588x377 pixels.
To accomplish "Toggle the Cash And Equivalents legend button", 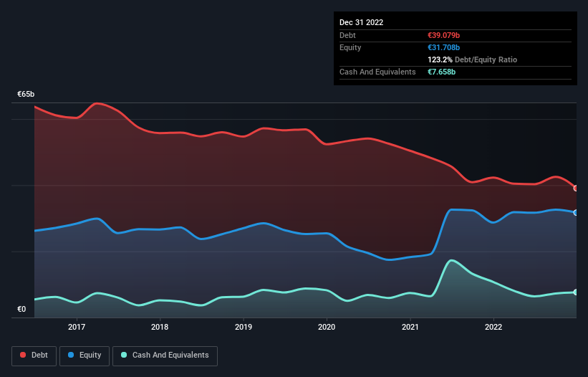I will pyautogui.click(x=165, y=355).
